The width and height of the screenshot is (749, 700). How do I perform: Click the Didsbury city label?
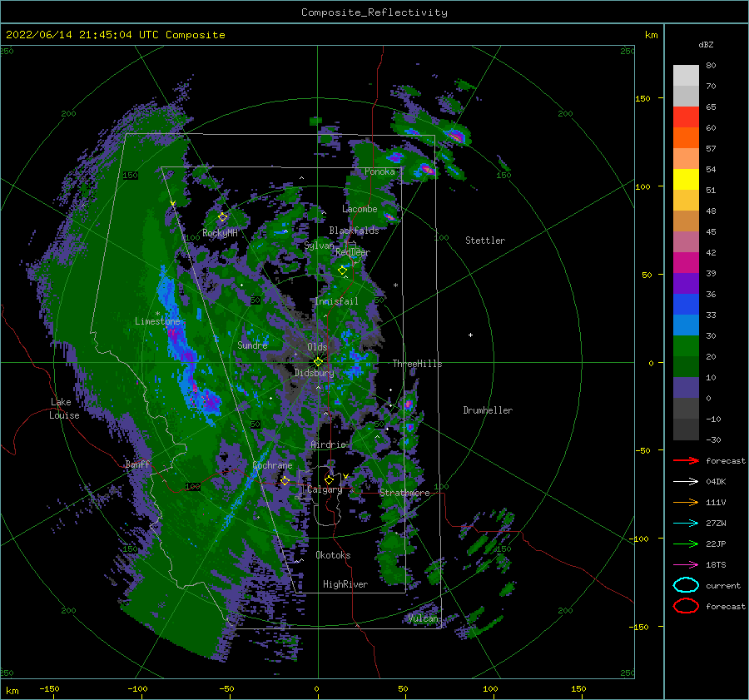click(x=315, y=373)
